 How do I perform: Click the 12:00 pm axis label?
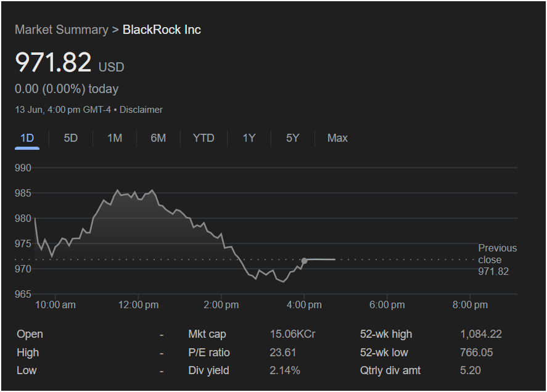(x=138, y=305)
